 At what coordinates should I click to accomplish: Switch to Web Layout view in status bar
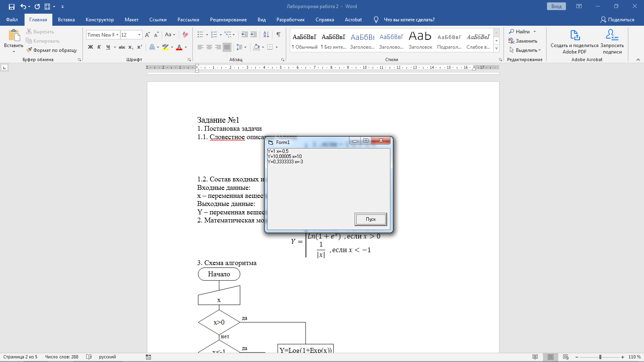566,357
